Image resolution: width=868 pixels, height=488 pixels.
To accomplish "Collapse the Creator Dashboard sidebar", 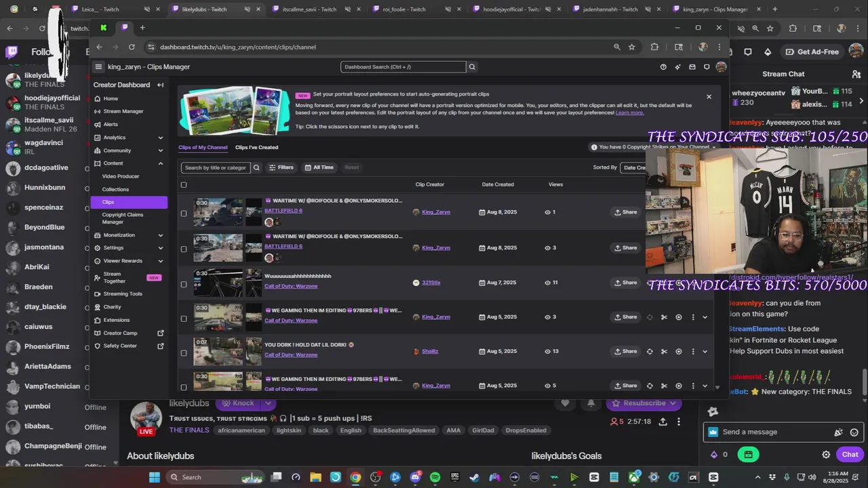I will tap(160, 85).
